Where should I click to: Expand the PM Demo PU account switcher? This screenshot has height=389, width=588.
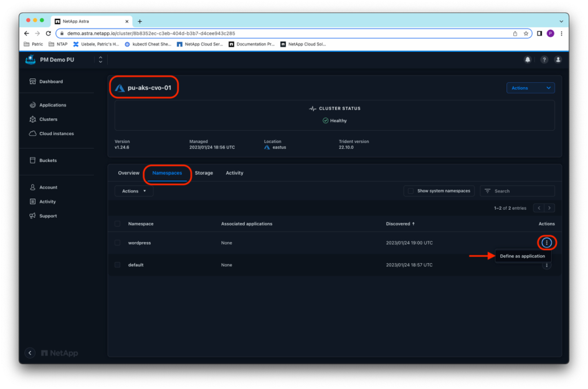100,60
